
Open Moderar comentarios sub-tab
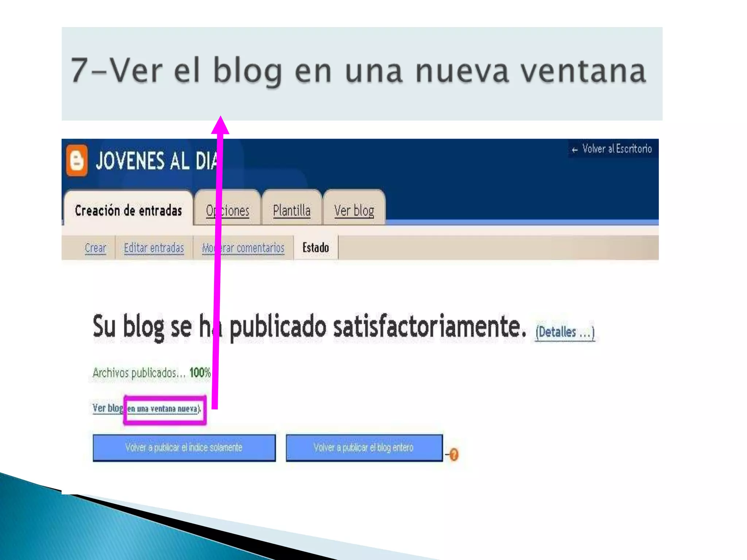point(243,248)
